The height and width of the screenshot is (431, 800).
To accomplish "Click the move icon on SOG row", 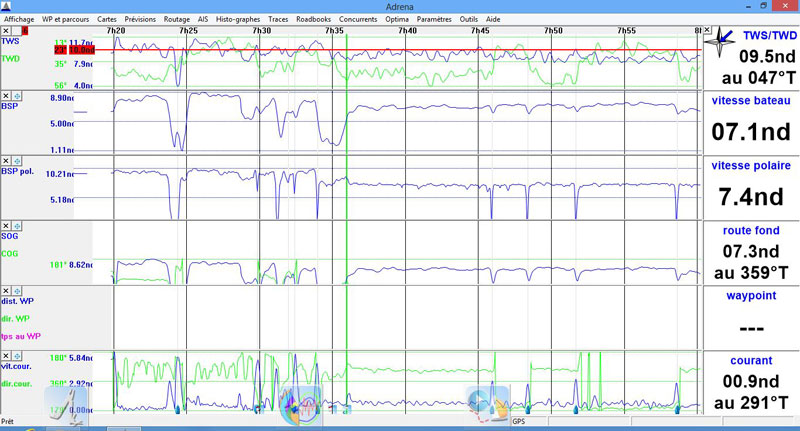I will coord(17,225).
